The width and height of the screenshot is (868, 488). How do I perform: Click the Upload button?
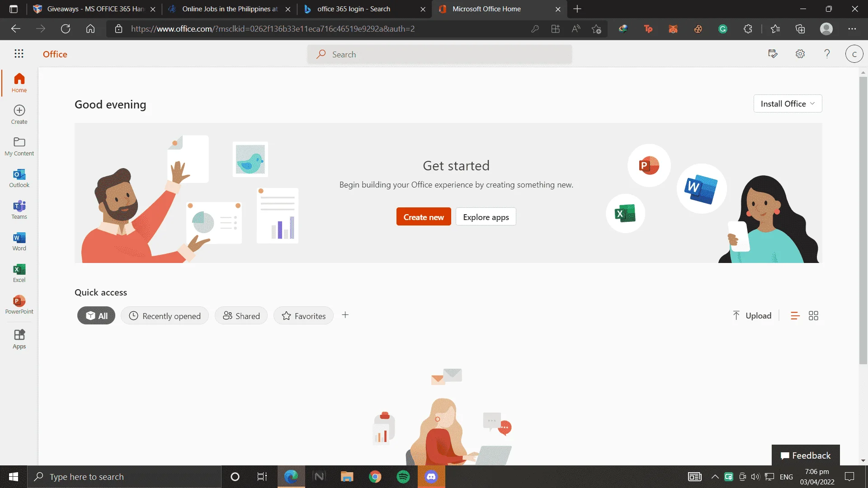pyautogui.click(x=752, y=316)
